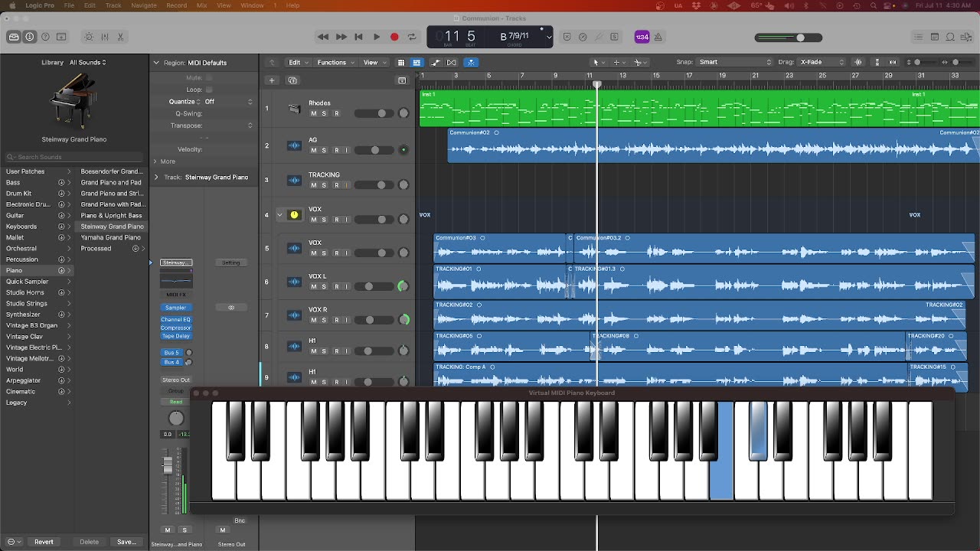Toggle the blue Catch Playhead button
This screenshot has width=980, height=551.
(x=471, y=62)
